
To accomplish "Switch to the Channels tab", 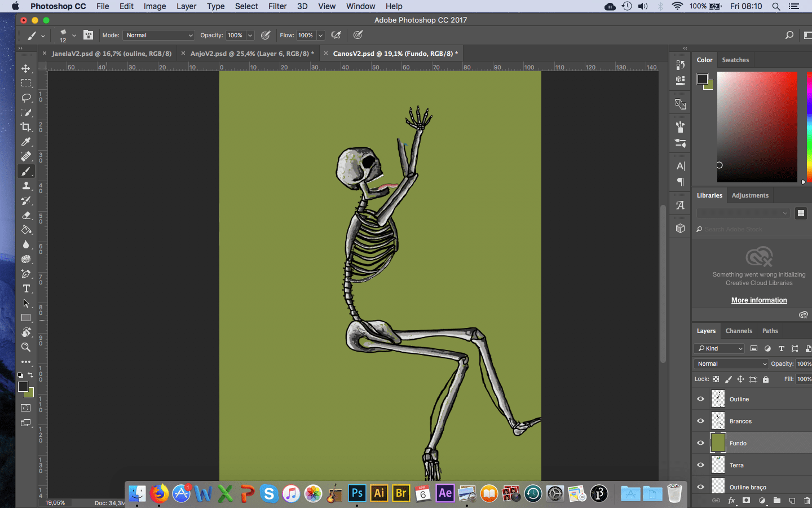I will 739,331.
